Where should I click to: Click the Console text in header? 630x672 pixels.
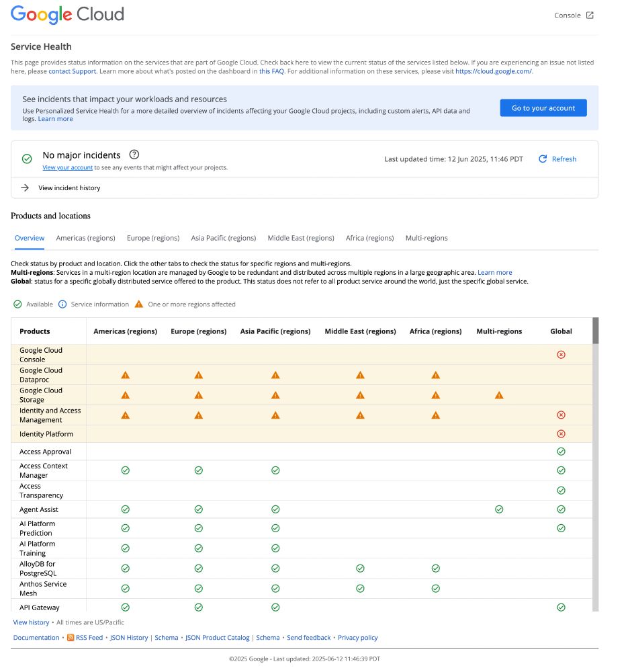click(568, 15)
